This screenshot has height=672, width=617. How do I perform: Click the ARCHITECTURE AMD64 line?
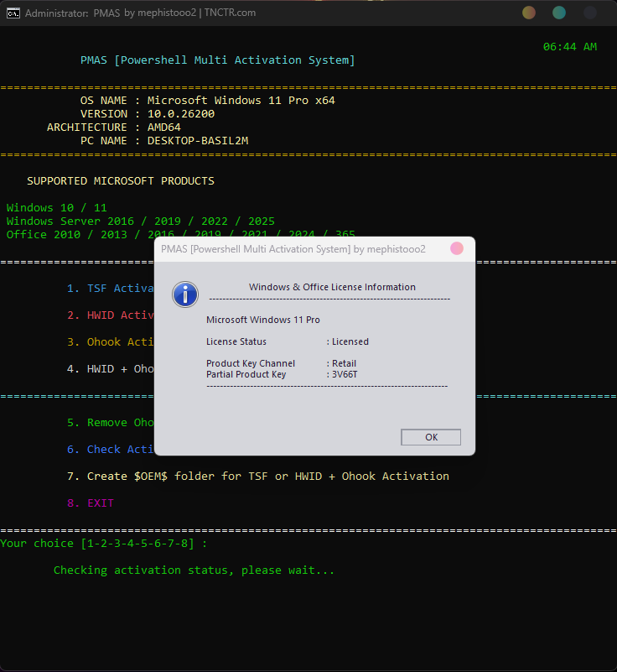(x=114, y=128)
